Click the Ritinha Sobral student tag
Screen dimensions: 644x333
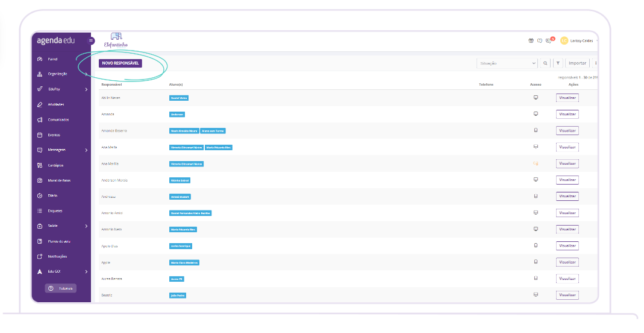pyautogui.click(x=180, y=180)
